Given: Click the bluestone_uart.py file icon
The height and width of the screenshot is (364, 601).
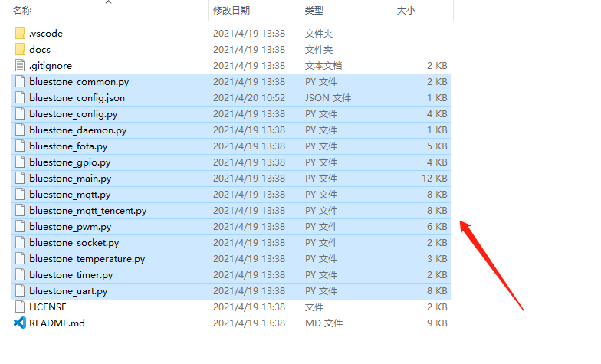Looking at the screenshot, I should point(20,291).
